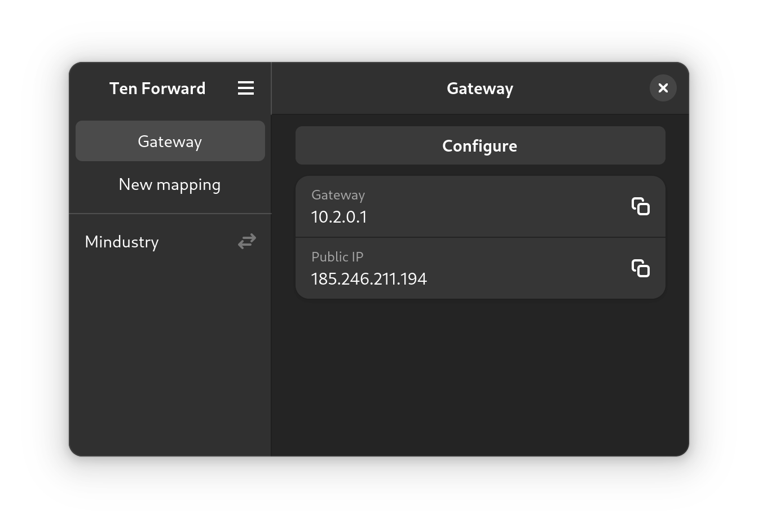Click the Public IP label
This screenshot has width=758, height=532.
(x=337, y=257)
